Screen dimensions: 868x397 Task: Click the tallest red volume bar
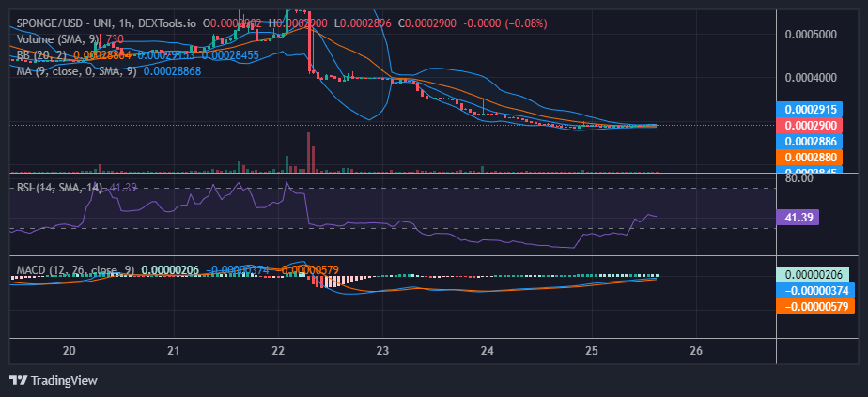[308, 152]
